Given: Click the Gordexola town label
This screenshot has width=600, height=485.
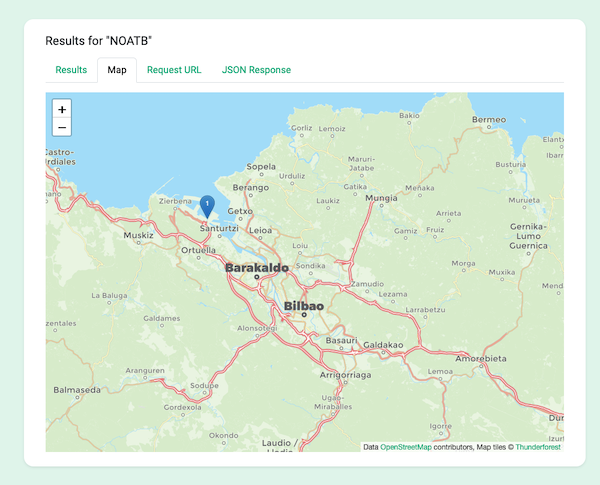Looking at the screenshot, I should [x=183, y=407].
